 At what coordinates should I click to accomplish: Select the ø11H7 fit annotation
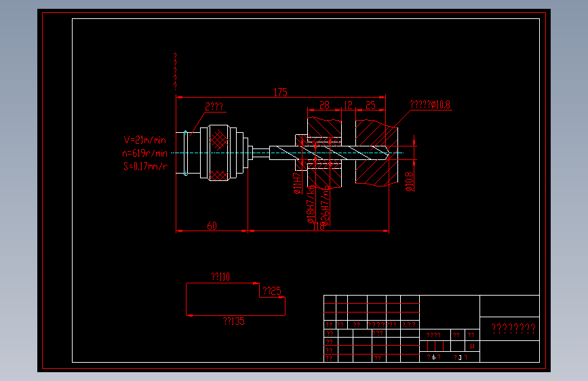(x=297, y=183)
